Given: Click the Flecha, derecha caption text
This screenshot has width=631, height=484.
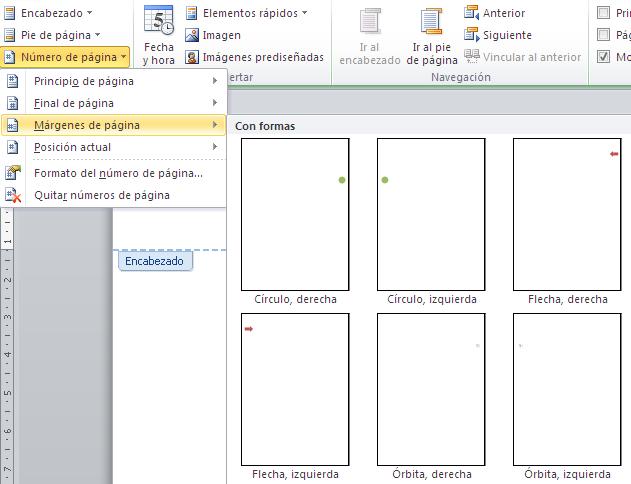Looking at the screenshot, I should [568, 299].
